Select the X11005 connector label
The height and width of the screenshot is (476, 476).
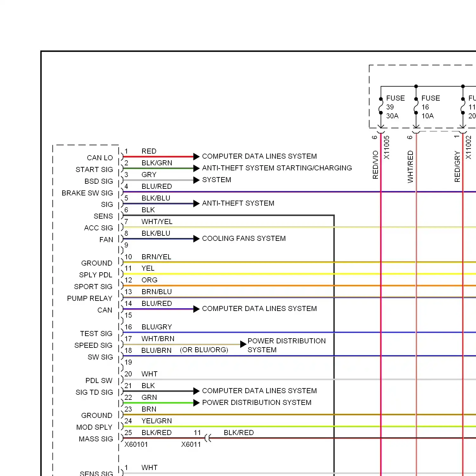pyautogui.click(x=386, y=148)
